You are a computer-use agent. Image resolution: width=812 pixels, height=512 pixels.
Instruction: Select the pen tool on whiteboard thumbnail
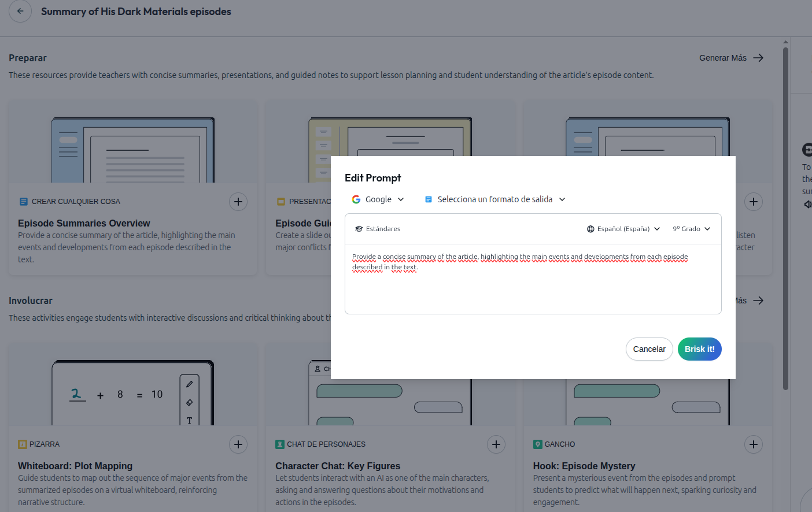click(189, 384)
